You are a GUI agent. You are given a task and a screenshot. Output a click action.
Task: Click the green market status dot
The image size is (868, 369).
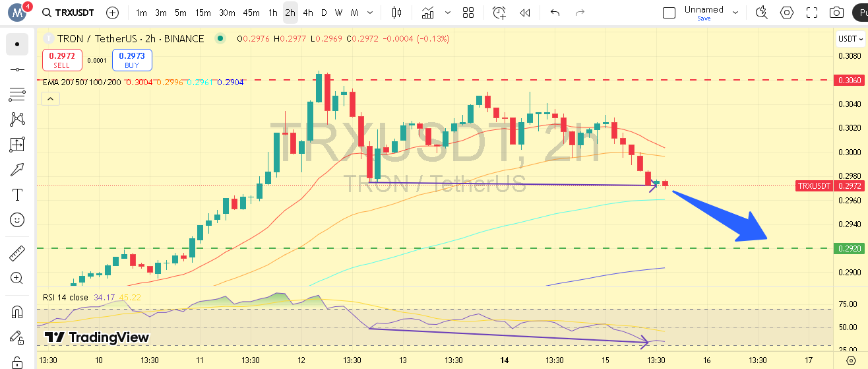coord(220,39)
